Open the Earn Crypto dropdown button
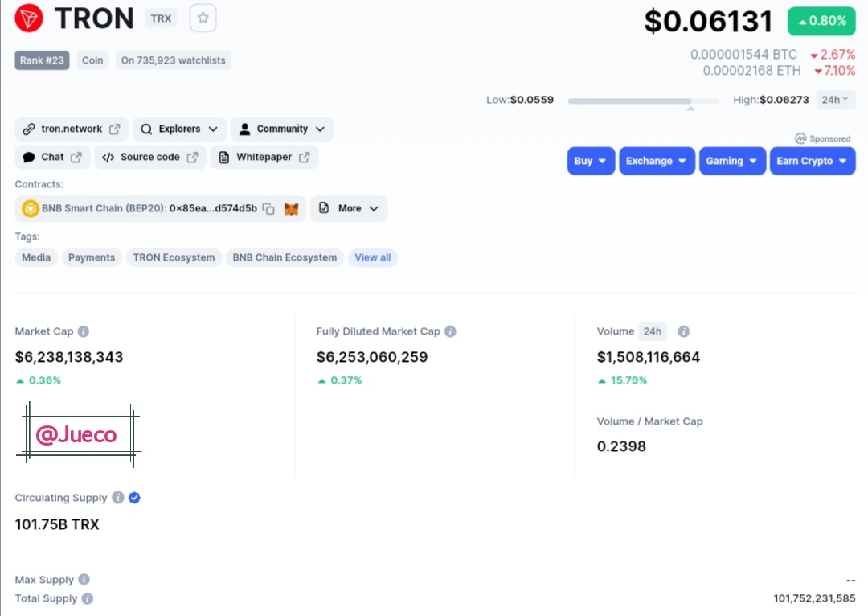The height and width of the screenshot is (616, 868). [812, 161]
